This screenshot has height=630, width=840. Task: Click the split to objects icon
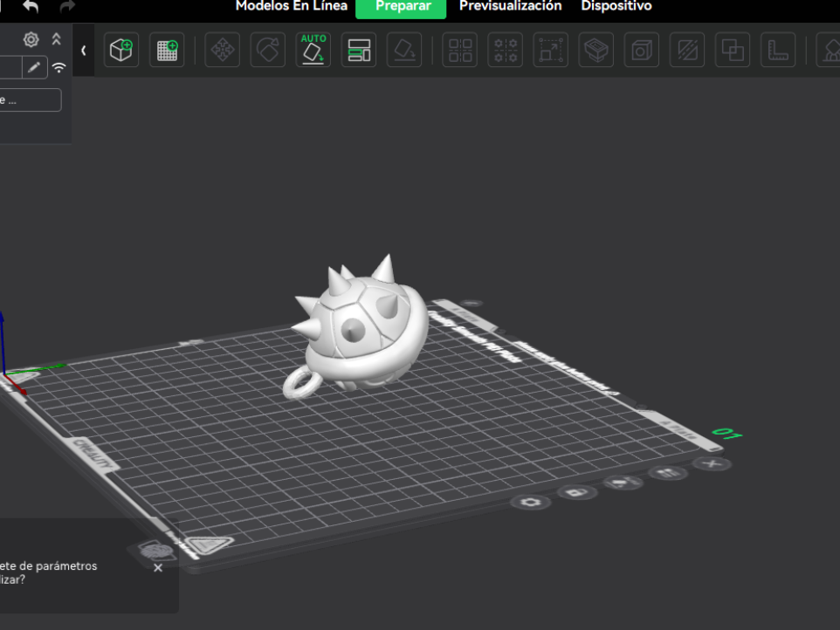pyautogui.click(x=460, y=50)
